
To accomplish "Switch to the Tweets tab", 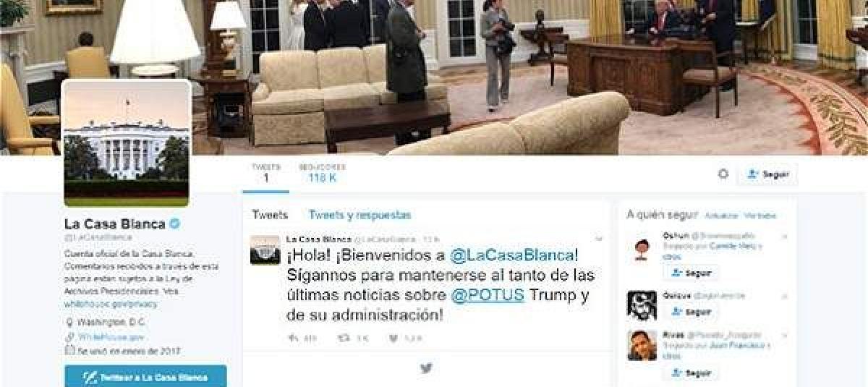I will coord(270,215).
